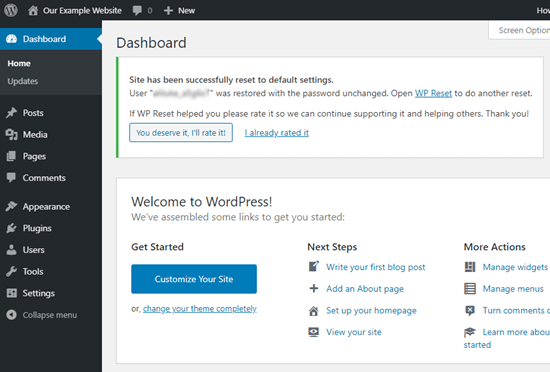Click change your theme completely link
This screenshot has height=372, width=550.
pos(200,309)
